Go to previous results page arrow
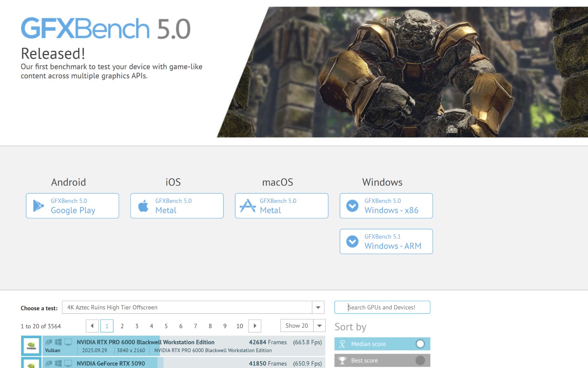Screen dimensions: 588x368 (92, 326)
